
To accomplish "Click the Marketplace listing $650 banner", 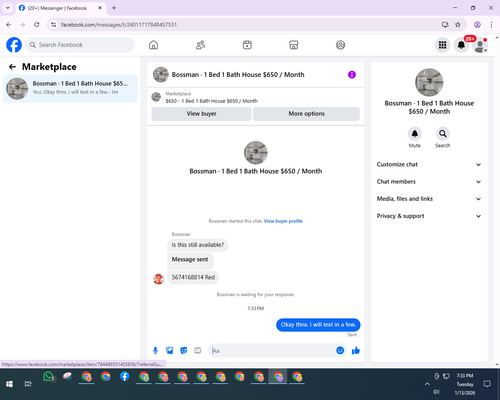I will pyautogui.click(x=255, y=97).
